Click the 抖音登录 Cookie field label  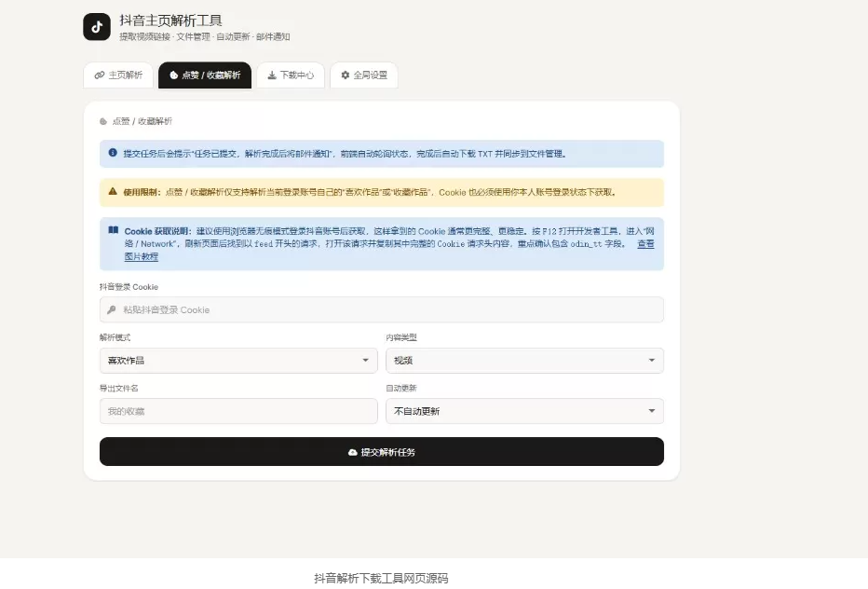(x=129, y=287)
